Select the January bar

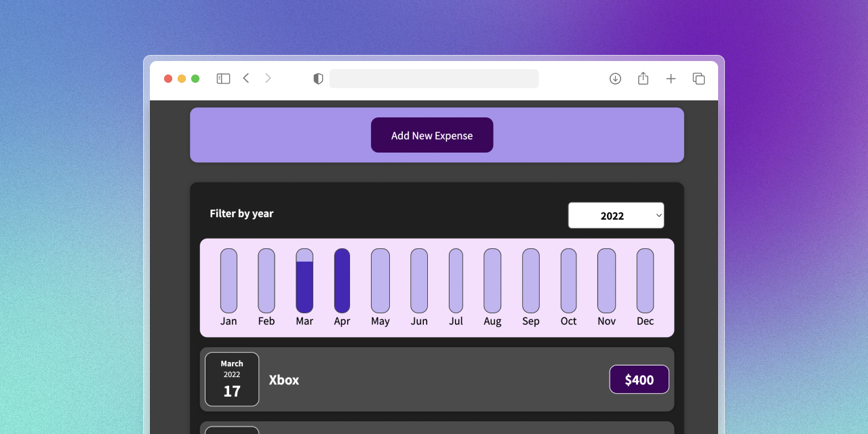click(x=228, y=281)
